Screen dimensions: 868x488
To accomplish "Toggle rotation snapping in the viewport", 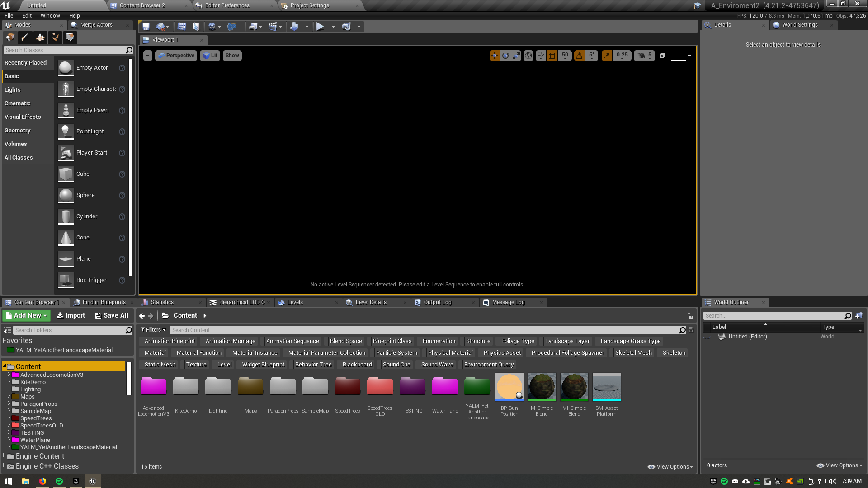I will 579,56.
